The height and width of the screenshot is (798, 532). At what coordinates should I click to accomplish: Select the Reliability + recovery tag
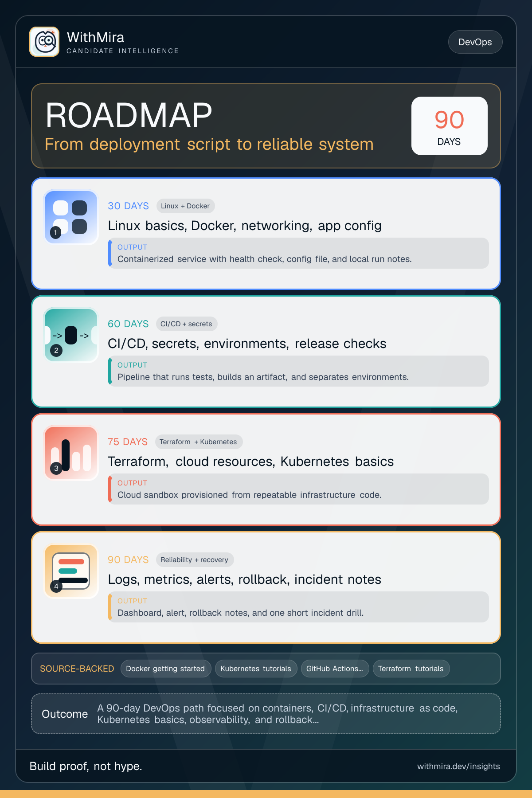195,560
